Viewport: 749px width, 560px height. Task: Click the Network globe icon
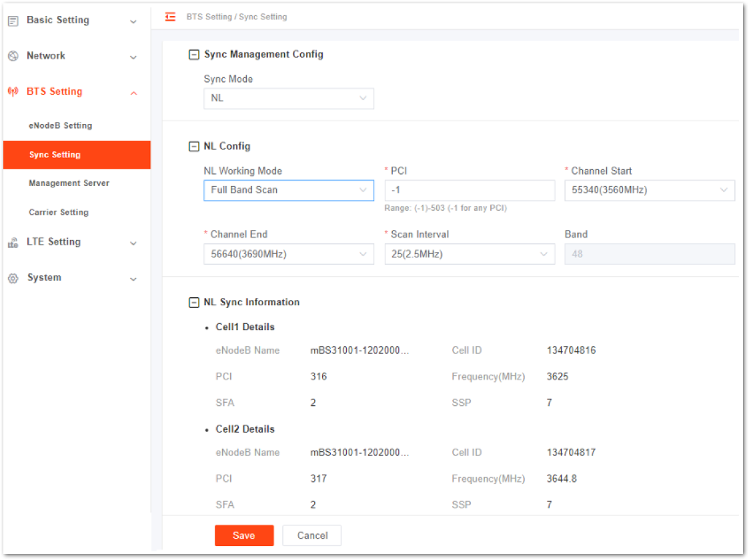[x=13, y=56]
